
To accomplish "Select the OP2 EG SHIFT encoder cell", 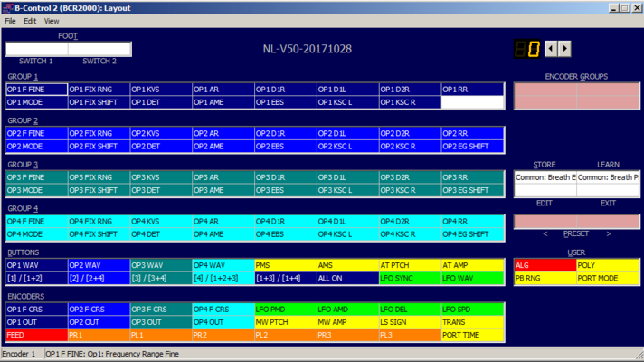I will [x=472, y=147].
